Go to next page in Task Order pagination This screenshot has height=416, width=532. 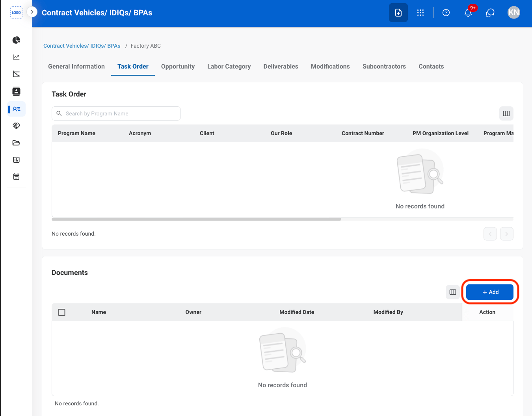coord(507,234)
